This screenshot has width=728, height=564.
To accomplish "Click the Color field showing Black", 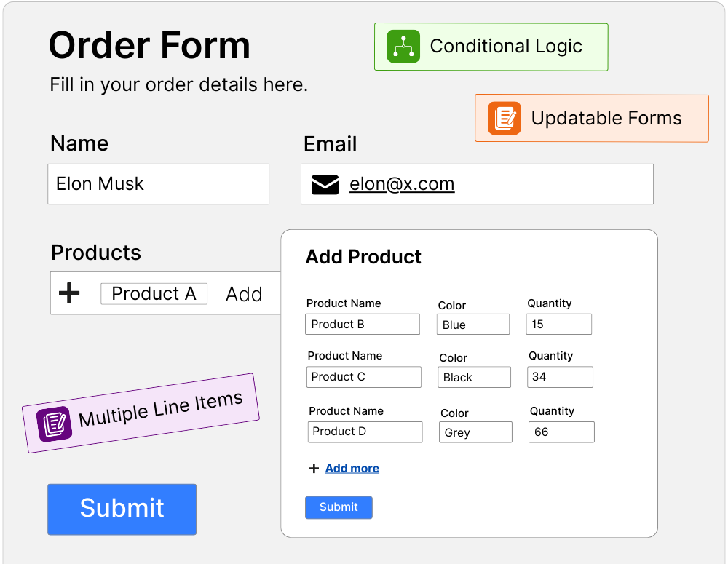I will 474,377.
